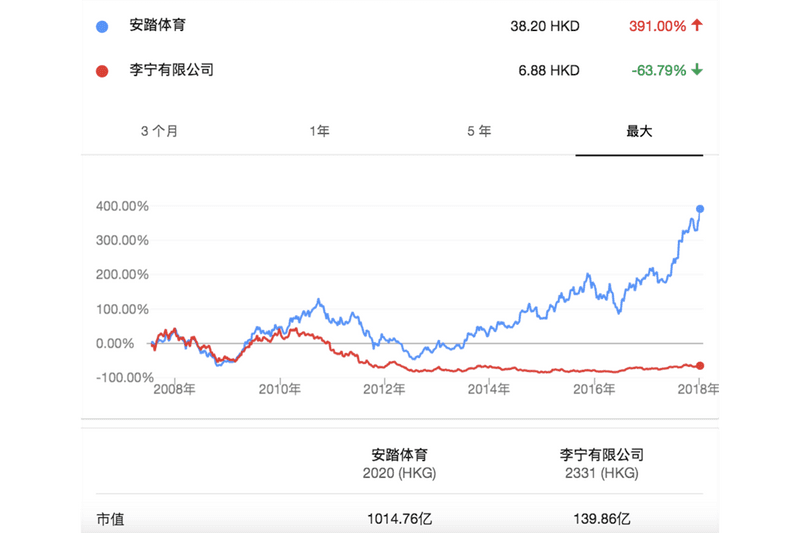Switch to the 1年 time range tab
This screenshot has width=800, height=533.
tap(319, 132)
